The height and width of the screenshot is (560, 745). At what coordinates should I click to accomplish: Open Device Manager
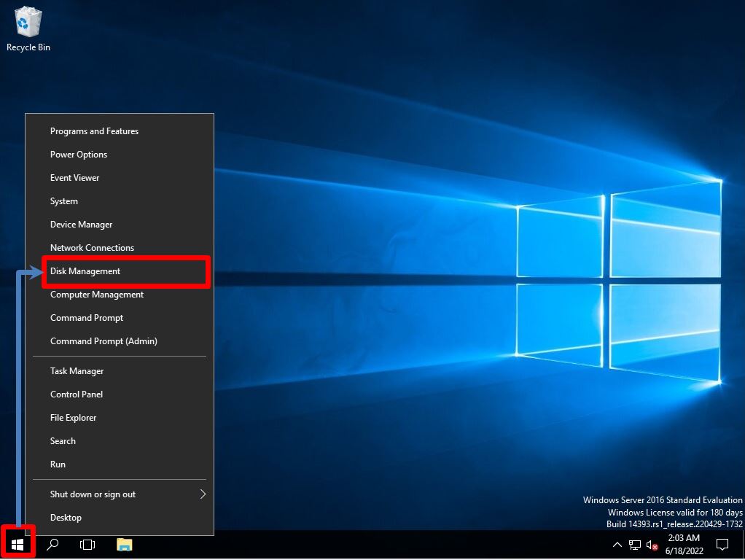click(81, 224)
